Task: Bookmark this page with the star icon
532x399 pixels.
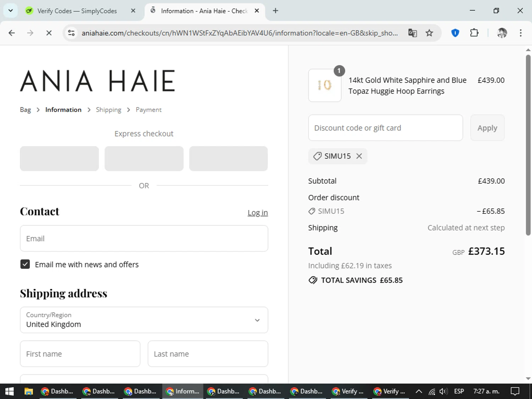Action: click(x=430, y=33)
